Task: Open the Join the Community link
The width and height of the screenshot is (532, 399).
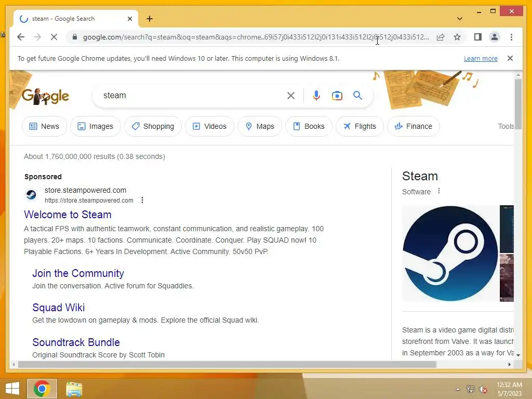Action: (x=78, y=273)
